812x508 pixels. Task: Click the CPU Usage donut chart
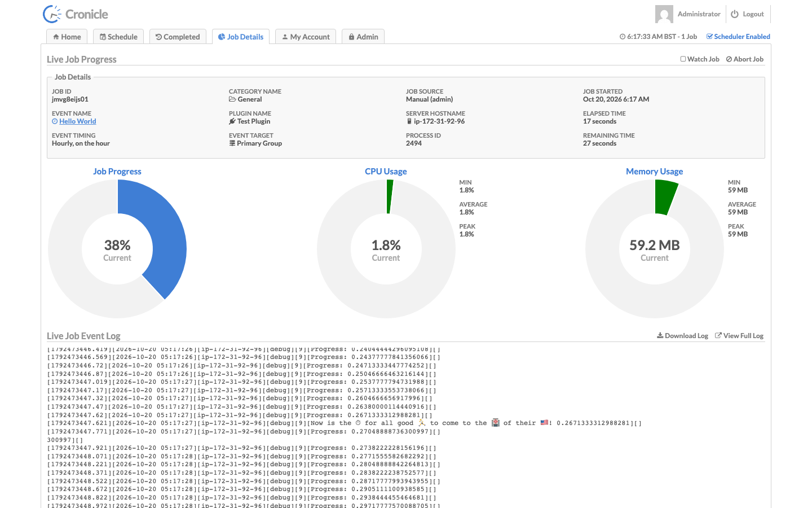386,249
